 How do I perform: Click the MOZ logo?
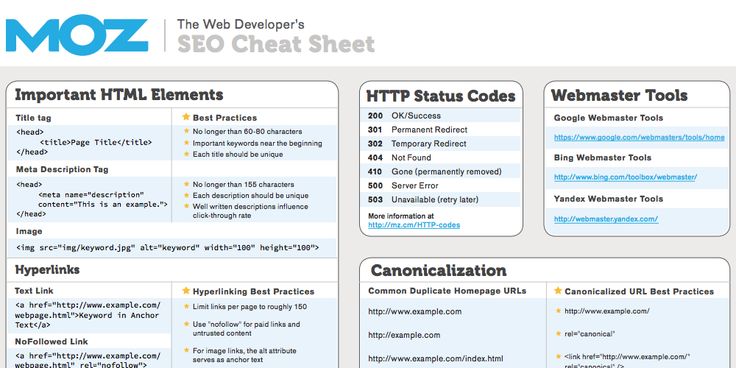pyautogui.click(x=77, y=35)
